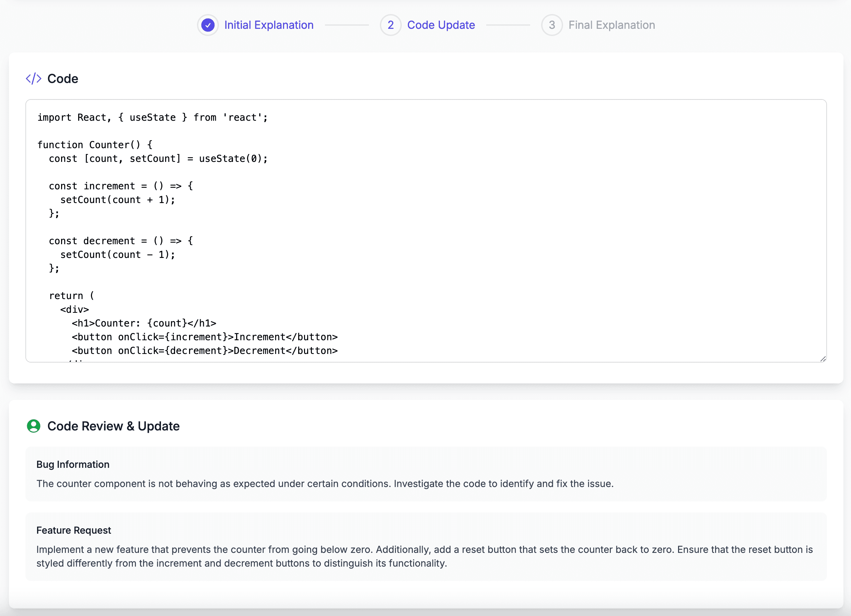Grab the code textarea resize handle
Viewport: 851px width, 616px height.
(823, 359)
